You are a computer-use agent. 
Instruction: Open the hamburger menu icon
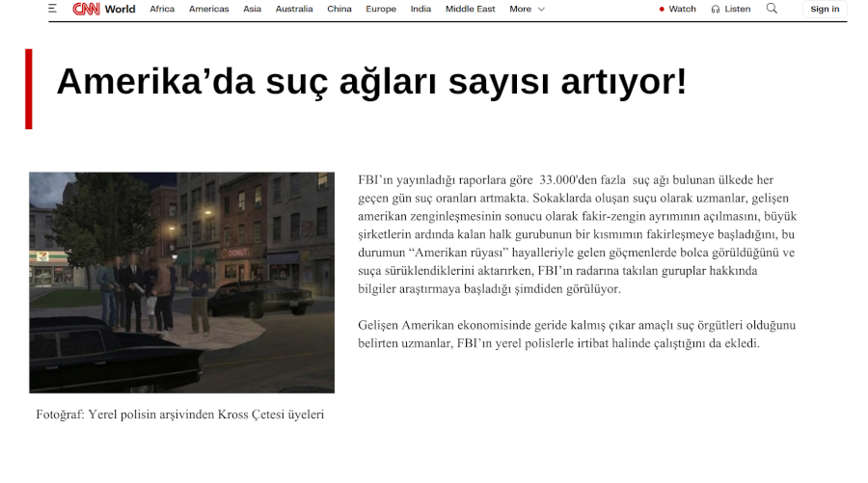(53, 9)
